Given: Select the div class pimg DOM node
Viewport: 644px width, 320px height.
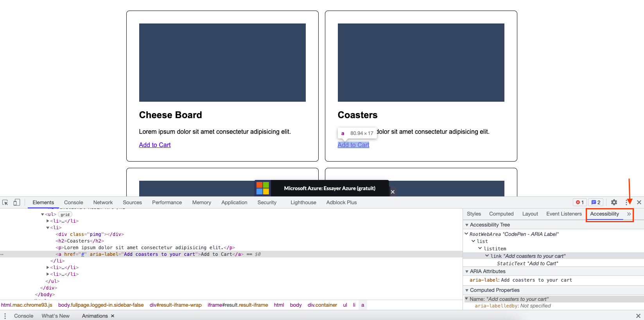Looking at the screenshot, I should click(x=90, y=234).
